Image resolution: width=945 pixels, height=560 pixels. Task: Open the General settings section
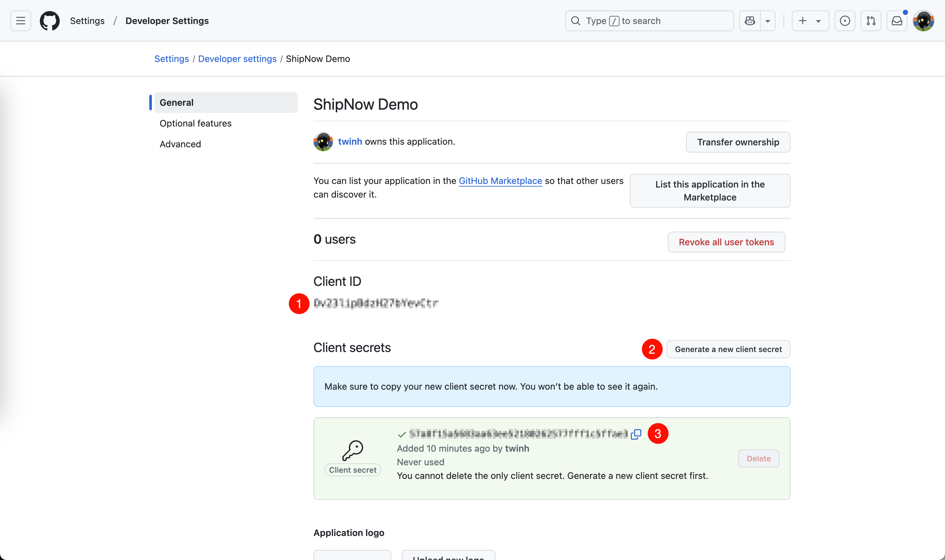click(x=176, y=102)
